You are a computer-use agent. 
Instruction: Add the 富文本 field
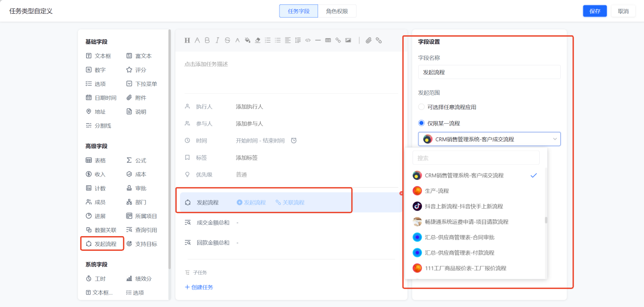[139, 56]
